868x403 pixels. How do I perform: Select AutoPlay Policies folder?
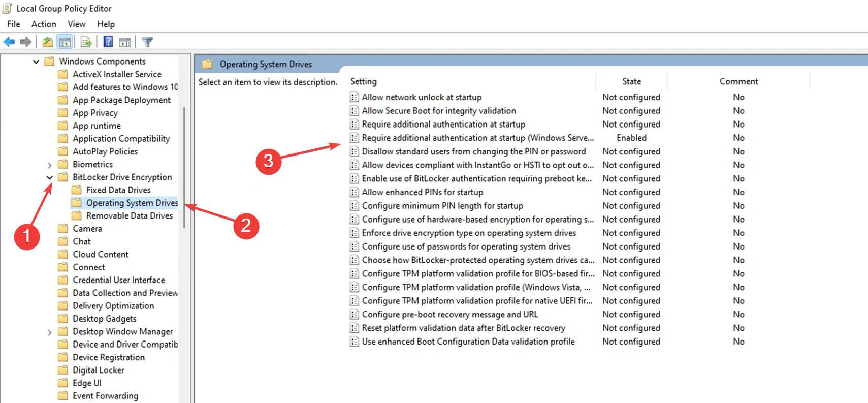pos(105,151)
